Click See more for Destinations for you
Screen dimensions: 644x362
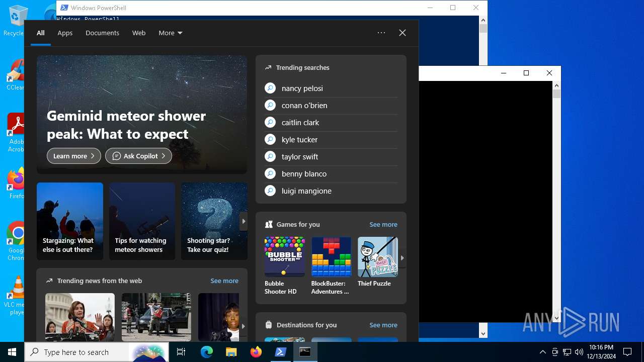click(383, 325)
